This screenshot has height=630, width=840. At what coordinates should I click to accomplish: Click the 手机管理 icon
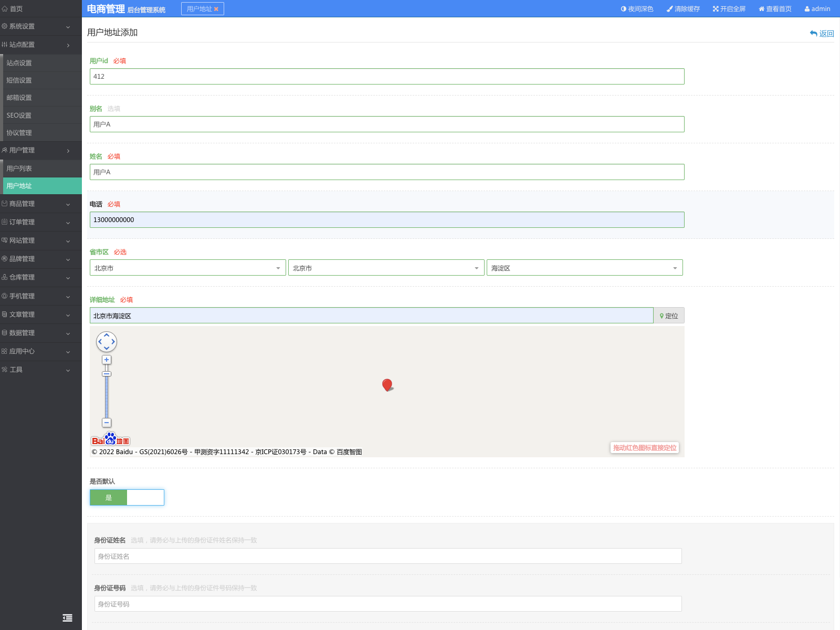coord(5,296)
